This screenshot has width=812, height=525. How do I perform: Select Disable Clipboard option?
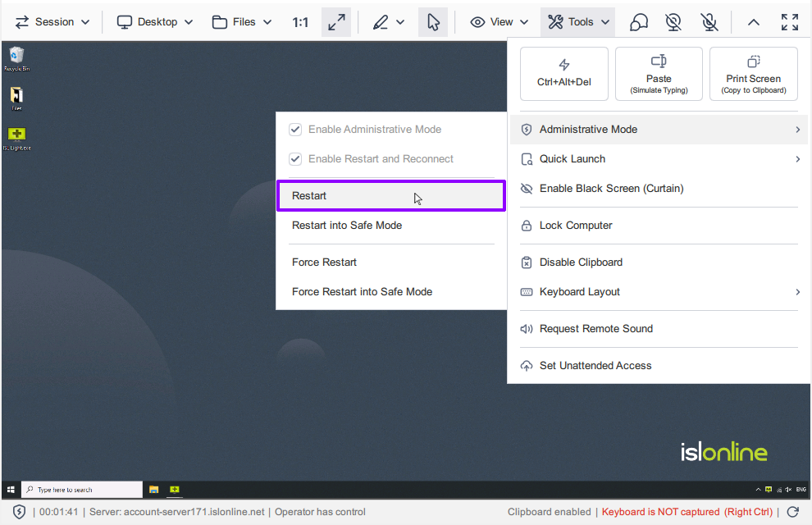tap(659, 262)
